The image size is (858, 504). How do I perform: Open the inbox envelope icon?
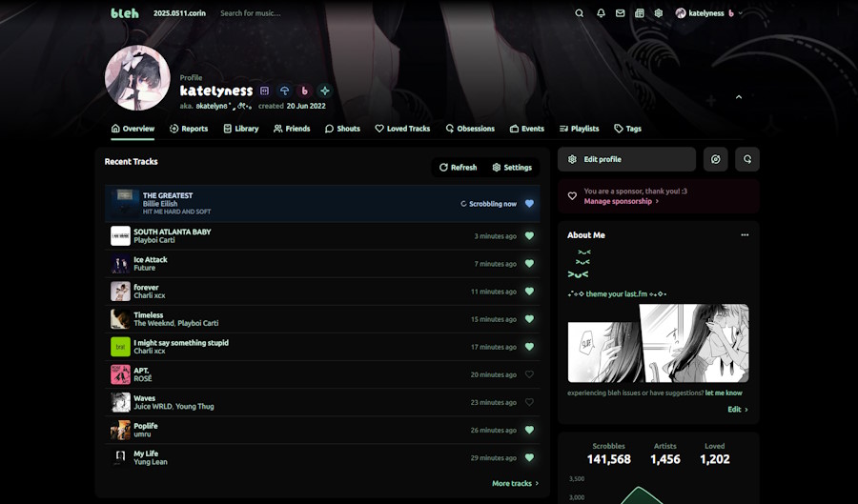[620, 13]
